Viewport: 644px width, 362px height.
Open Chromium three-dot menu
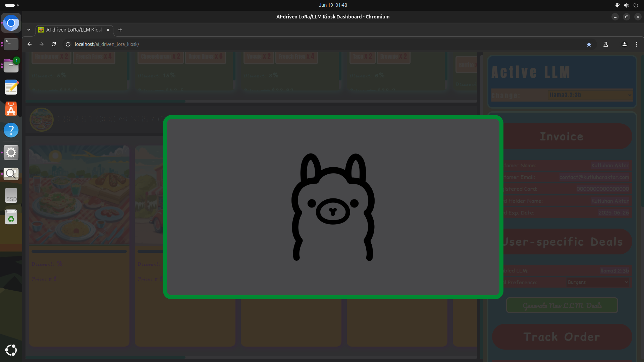pos(636,44)
